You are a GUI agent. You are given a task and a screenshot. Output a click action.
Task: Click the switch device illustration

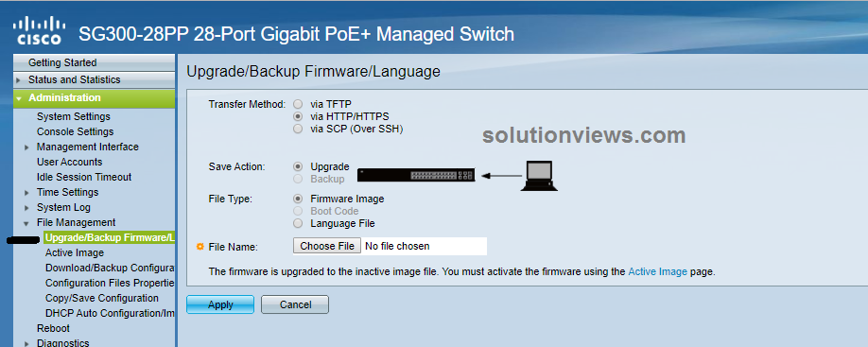click(x=416, y=175)
